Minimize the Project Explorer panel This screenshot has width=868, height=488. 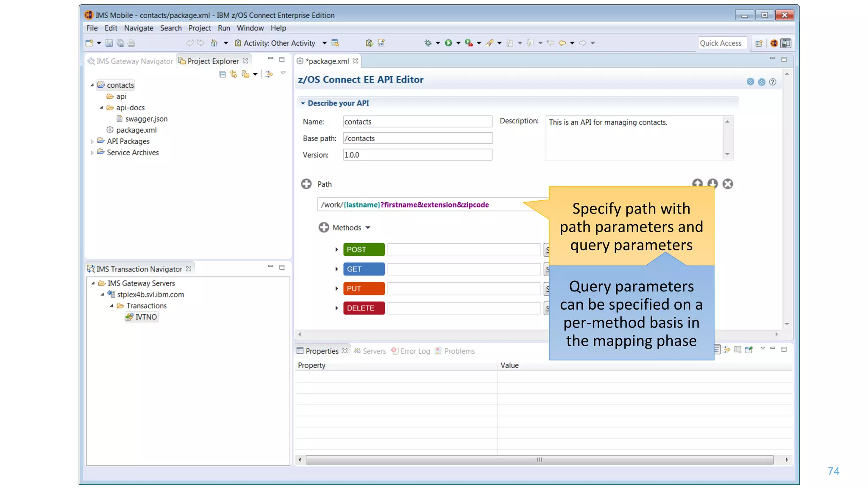click(x=270, y=58)
